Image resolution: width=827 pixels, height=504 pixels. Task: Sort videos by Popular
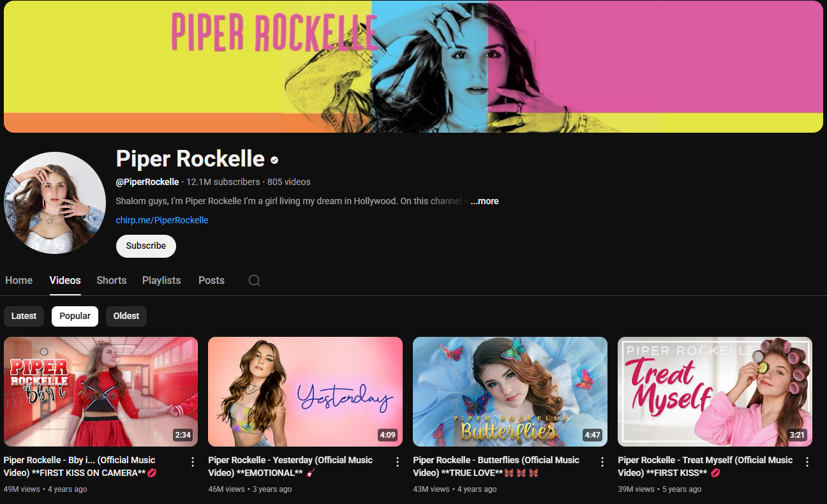(x=75, y=316)
